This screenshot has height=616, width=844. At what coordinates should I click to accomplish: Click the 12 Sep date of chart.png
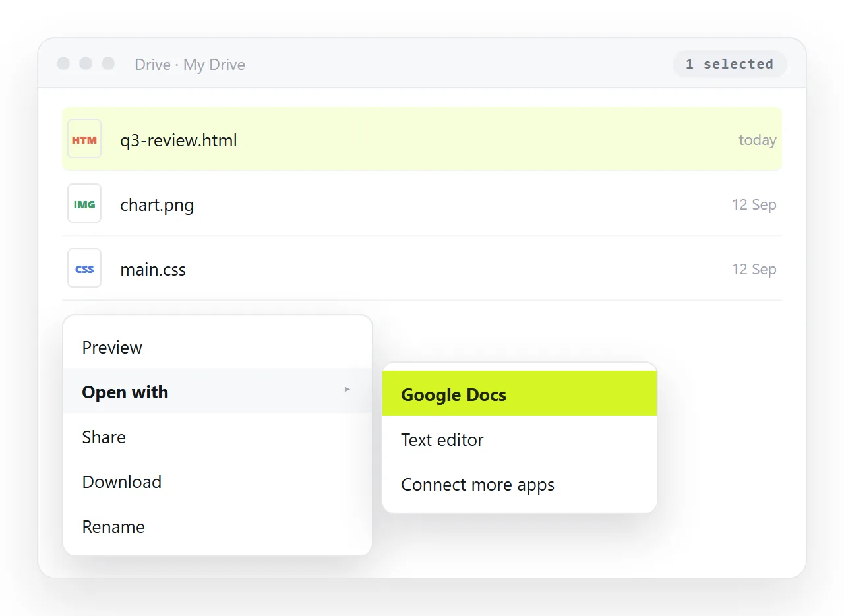pyautogui.click(x=754, y=204)
